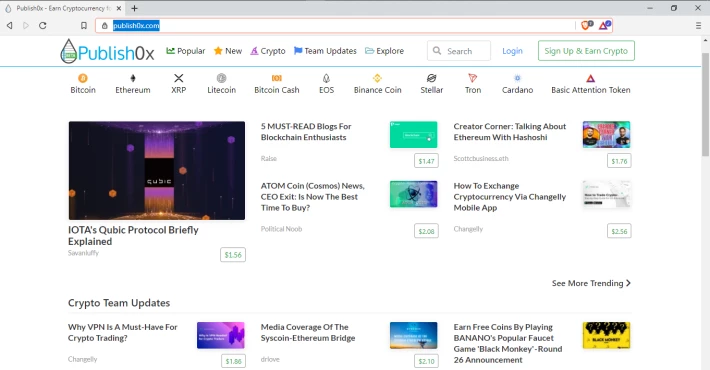
Task: Open Team Updates in navigation
Action: click(325, 51)
